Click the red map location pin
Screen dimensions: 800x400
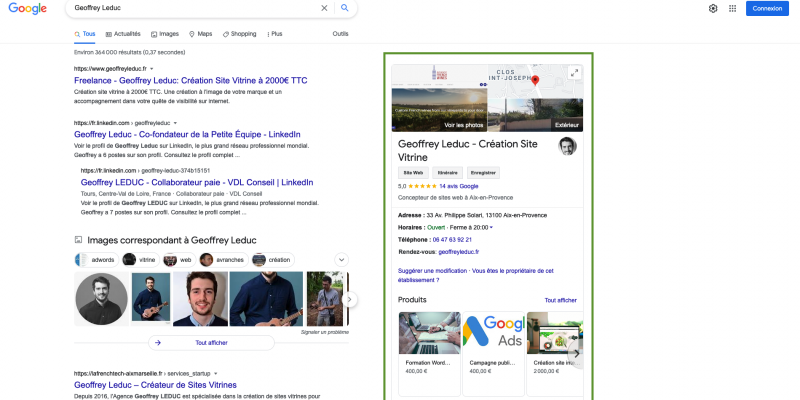[535, 81]
